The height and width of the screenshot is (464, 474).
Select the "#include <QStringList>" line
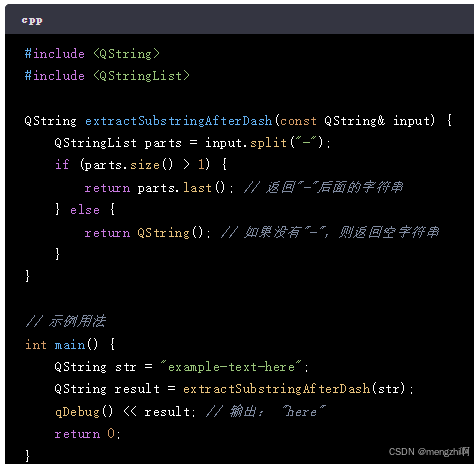(x=107, y=76)
